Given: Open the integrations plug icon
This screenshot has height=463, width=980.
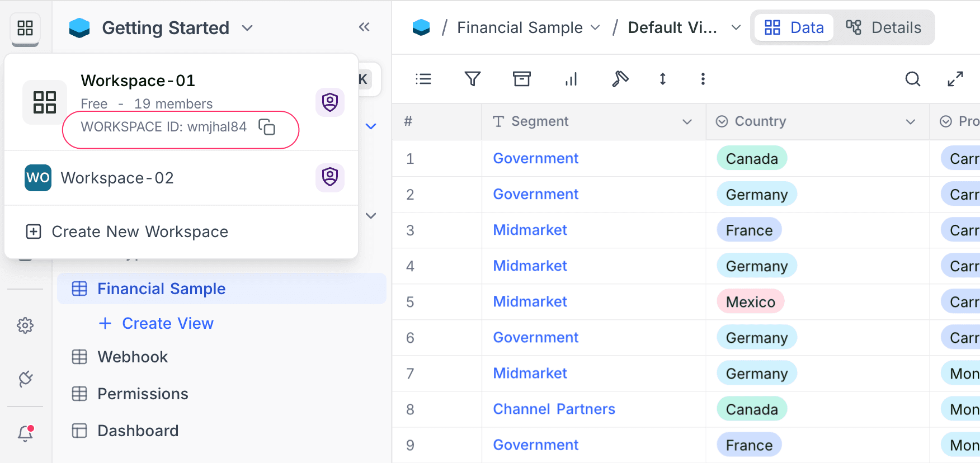Looking at the screenshot, I should coord(25,379).
